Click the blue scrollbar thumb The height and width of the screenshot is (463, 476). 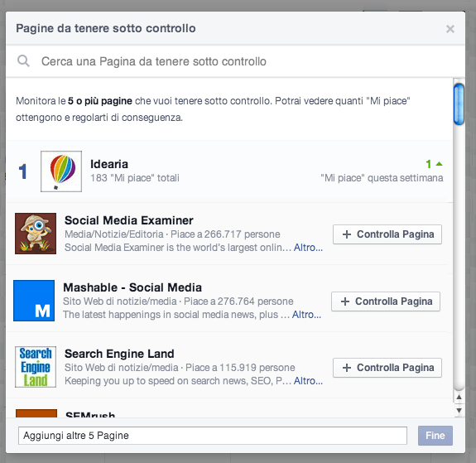click(459, 104)
